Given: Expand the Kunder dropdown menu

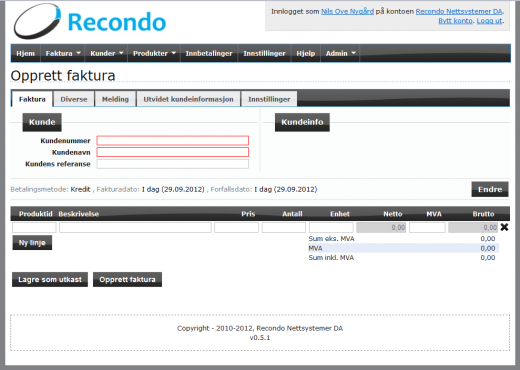Looking at the screenshot, I should (x=106, y=53).
